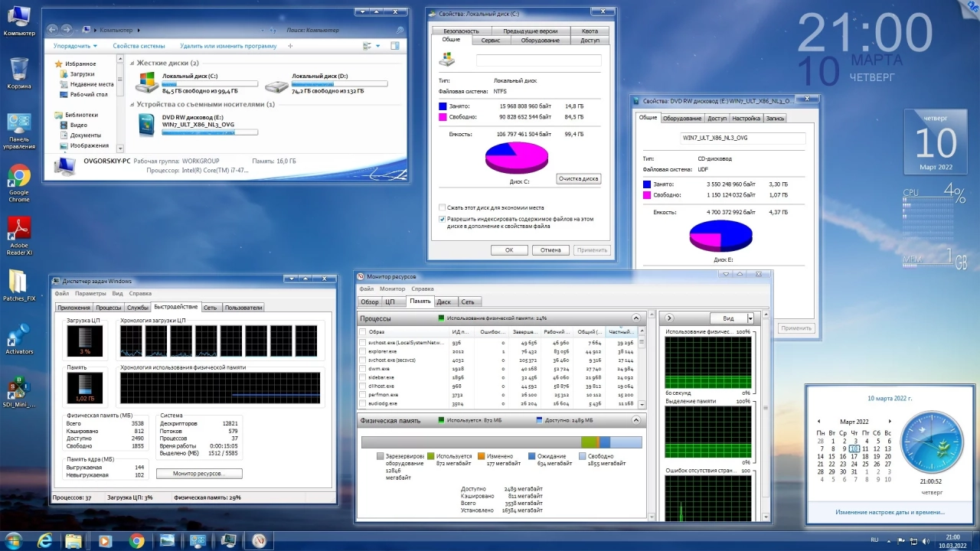This screenshot has width=980, height=551.
Task: Switch to the Сеть tab in Task Manager
Action: pyautogui.click(x=210, y=308)
